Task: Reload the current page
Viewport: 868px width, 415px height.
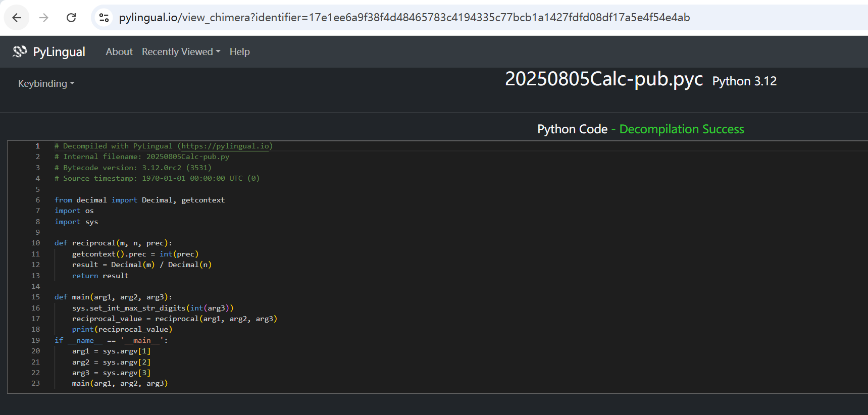Action: pos(71,18)
